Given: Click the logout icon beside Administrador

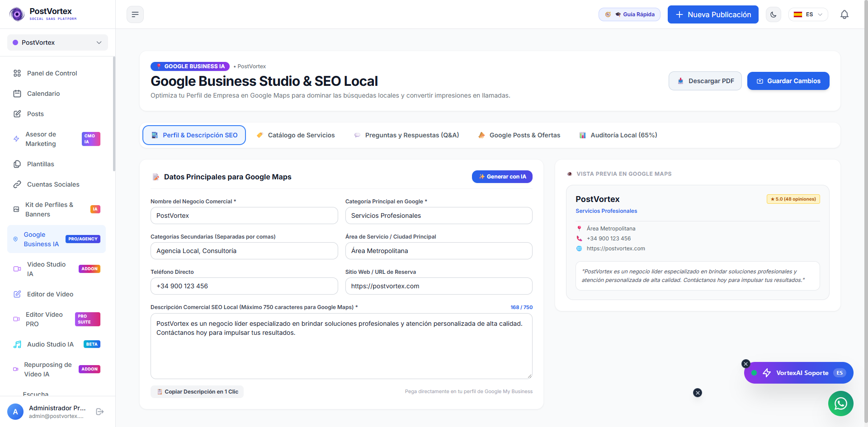Looking at the screenshot, I should 100,412.
